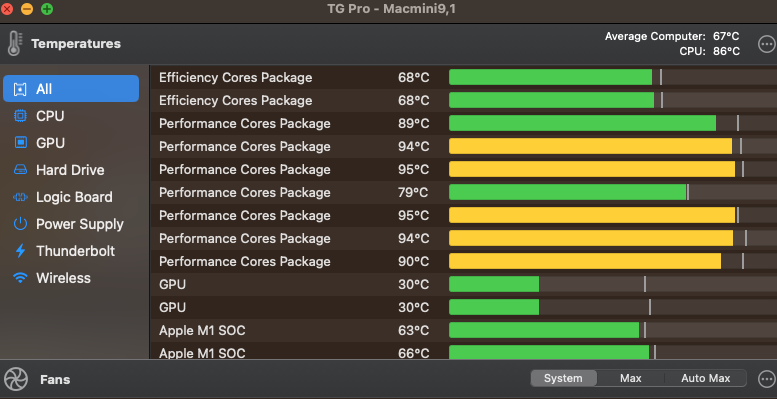The width and height of the screenshot is (777, 399).
Task: Switch fan mode to System
Action: pos(563,378)
